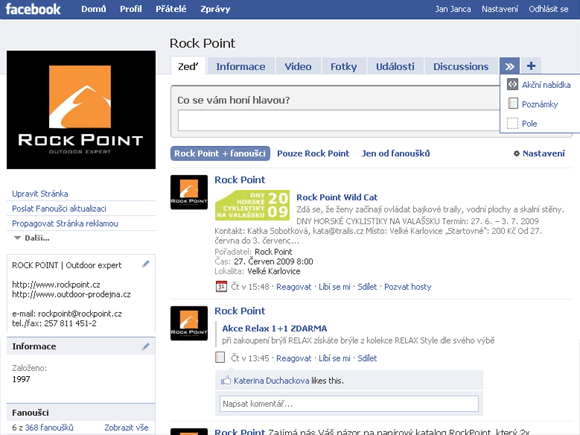Click the large Rock Point logo image
Image resolution: width=580 pixels, height=435 pixels.
(81, 110)
